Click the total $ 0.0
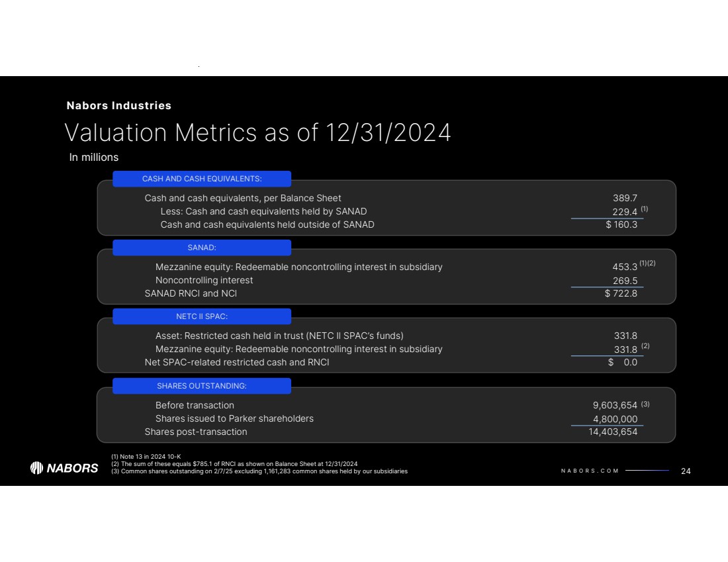728x562 pixels. click(x=623, y=362)
